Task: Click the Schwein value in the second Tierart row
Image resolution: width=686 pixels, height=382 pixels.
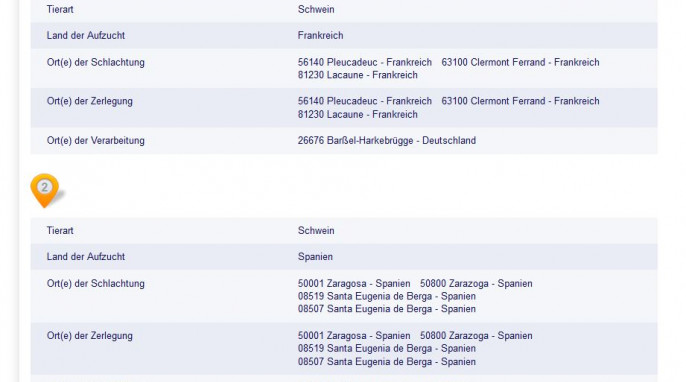Action: click(x=316, y=231)
